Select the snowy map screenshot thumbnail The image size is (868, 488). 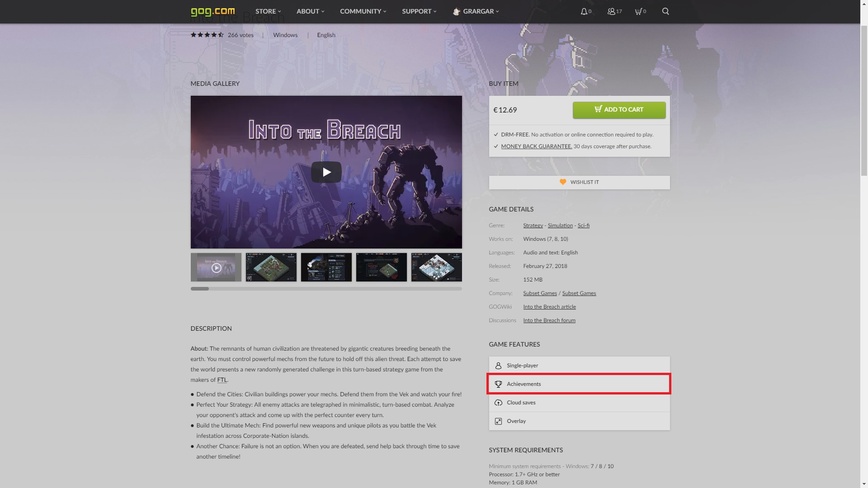[437, 267]
